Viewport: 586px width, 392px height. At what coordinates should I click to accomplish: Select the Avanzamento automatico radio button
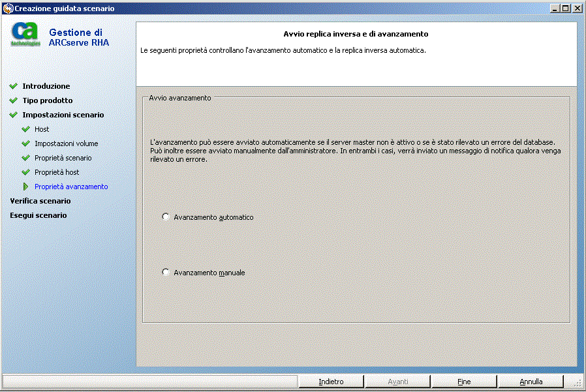point(166,216)
